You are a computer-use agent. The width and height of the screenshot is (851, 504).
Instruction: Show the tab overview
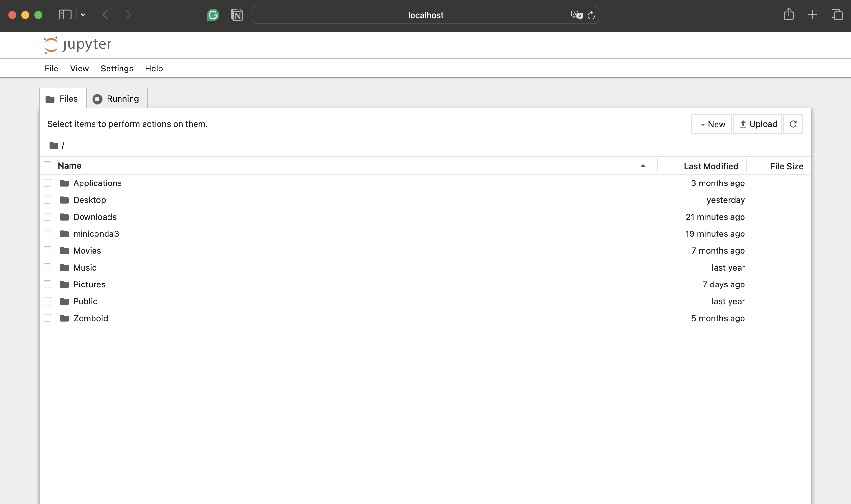tap(837, 15)
